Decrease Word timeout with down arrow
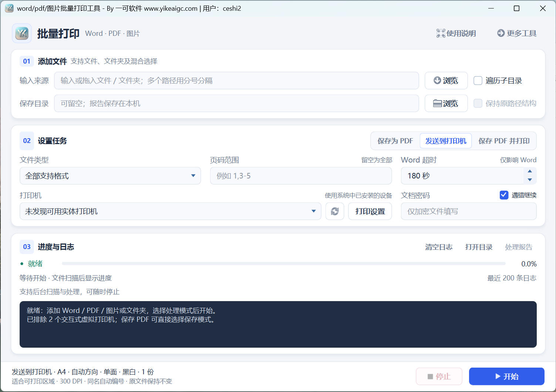This screenshot has height=392, width=556. click(x=530, y=180)
